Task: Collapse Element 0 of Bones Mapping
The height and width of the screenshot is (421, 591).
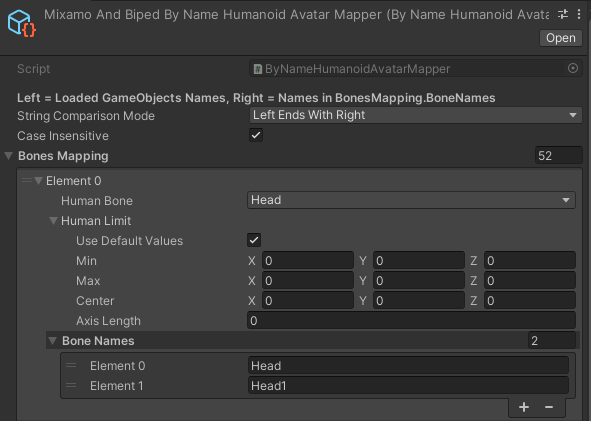Action: (38, 181)
